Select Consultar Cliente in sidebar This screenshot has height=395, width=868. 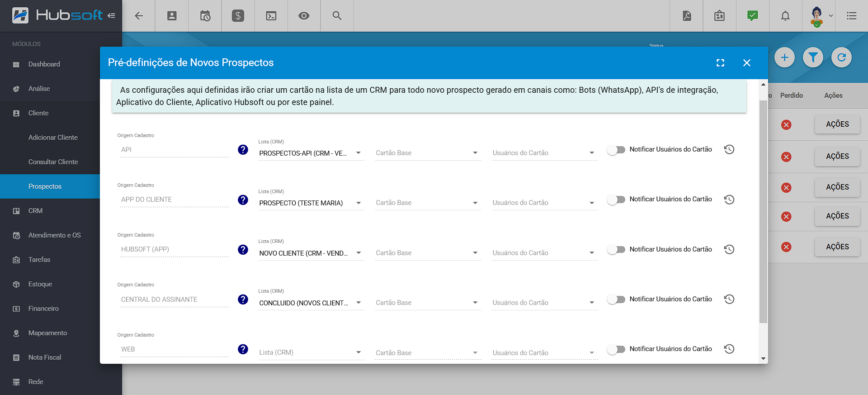click(53, 162)
